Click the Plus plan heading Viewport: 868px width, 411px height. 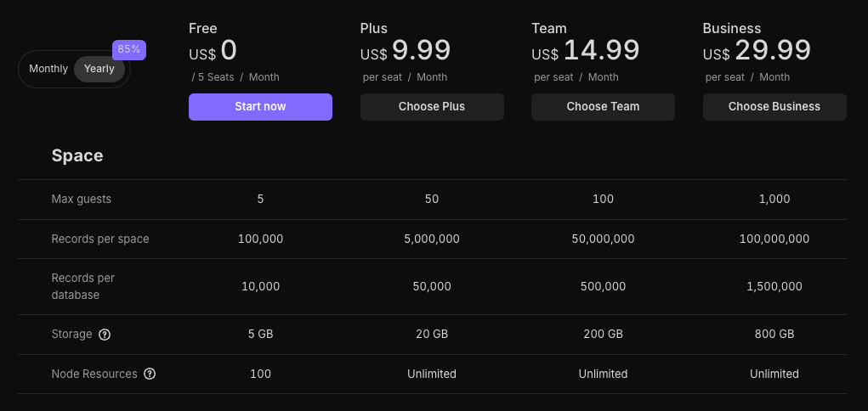(x=374, y=28)
